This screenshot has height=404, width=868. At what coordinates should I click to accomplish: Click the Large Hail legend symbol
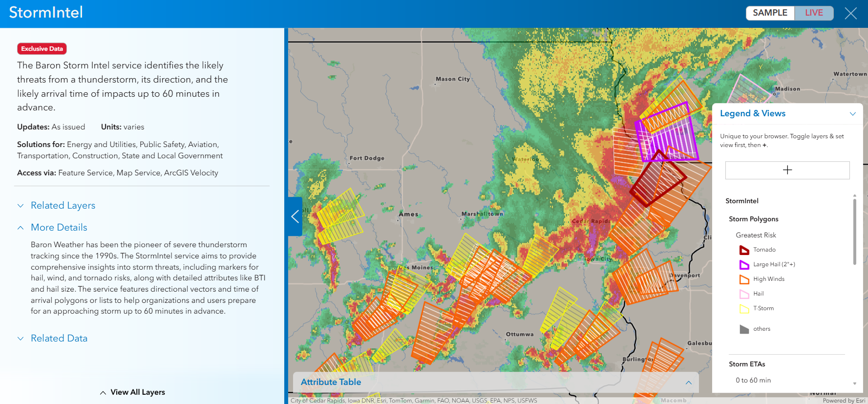pyautogui.click(x=744, y=265)
